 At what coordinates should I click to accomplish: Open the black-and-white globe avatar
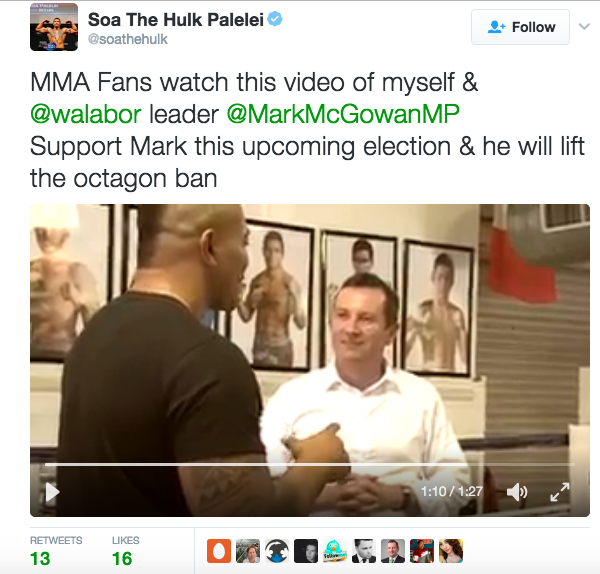pos(277,551)
